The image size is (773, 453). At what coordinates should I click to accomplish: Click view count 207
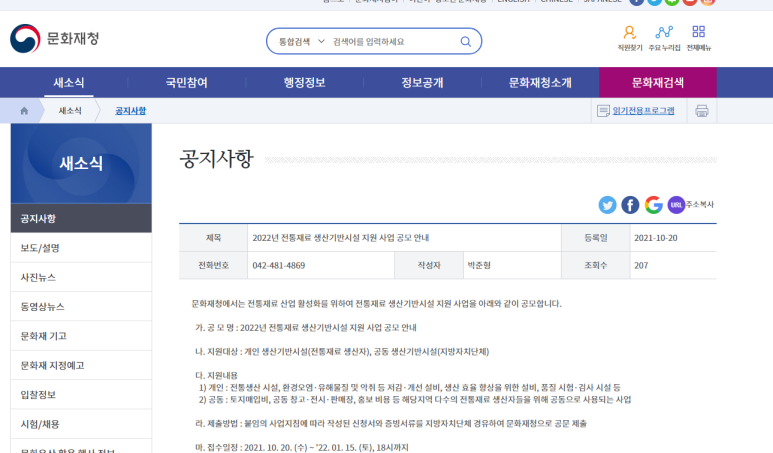click(x=641, y=265)
